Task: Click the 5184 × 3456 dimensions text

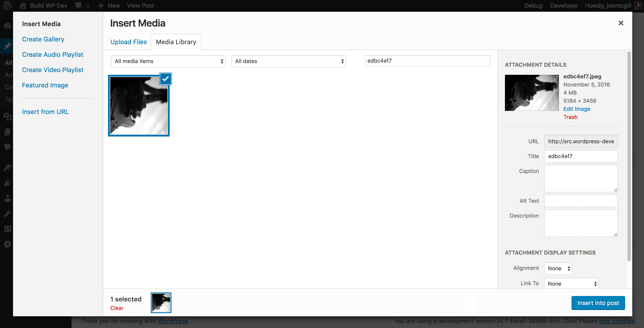Action: click(x=580, y=101)
